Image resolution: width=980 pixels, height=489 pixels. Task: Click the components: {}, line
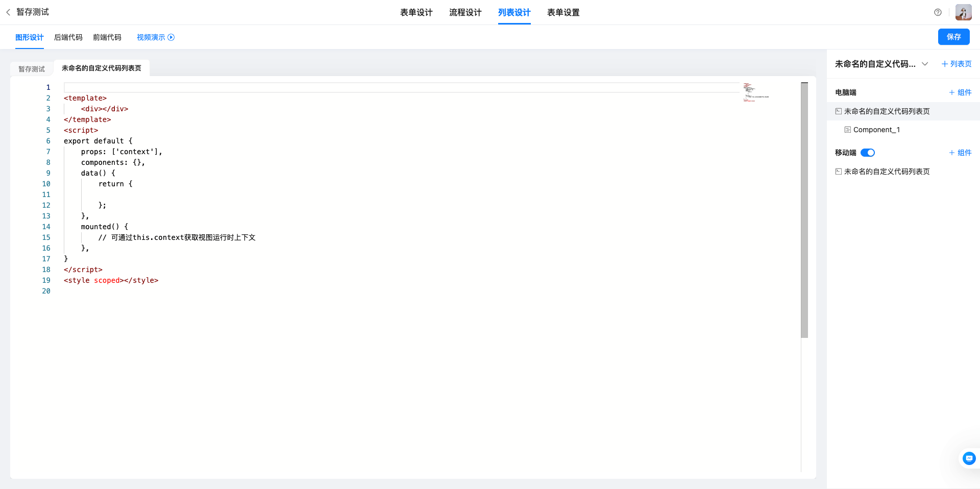point(113,162)
